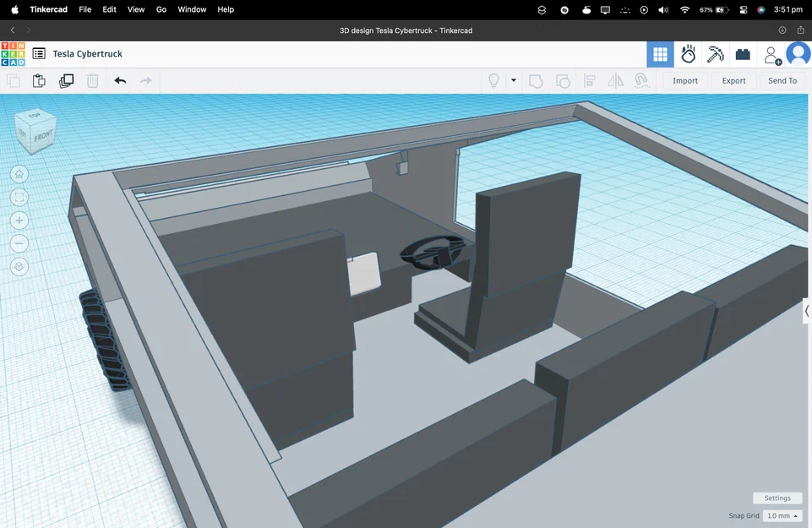This screenshot has height=528, width=812.
Task: Open the File menu
Action: [85, 9]
